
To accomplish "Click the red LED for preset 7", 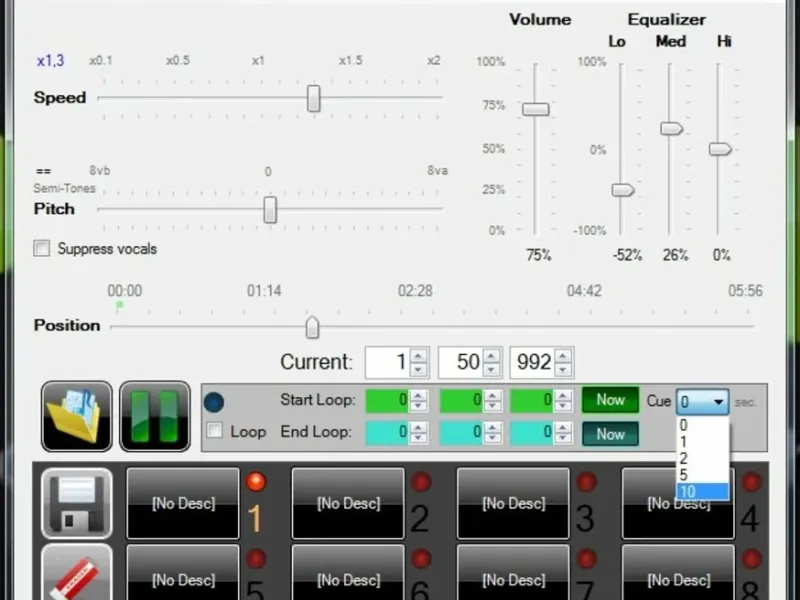I will 586,559.
